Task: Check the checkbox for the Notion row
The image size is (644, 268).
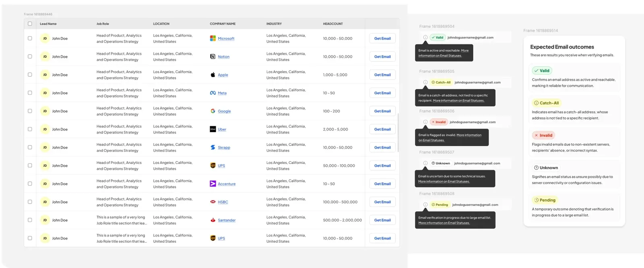Action: point(30,57)
